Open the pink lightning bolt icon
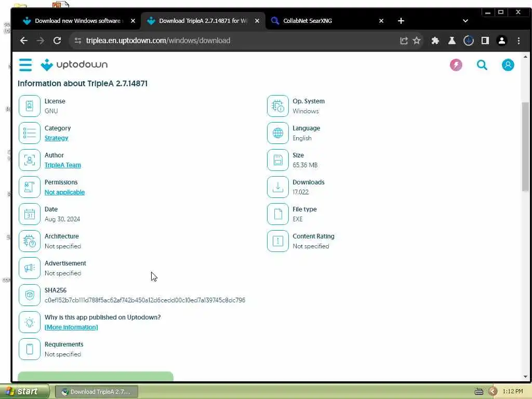 [456, 65]
